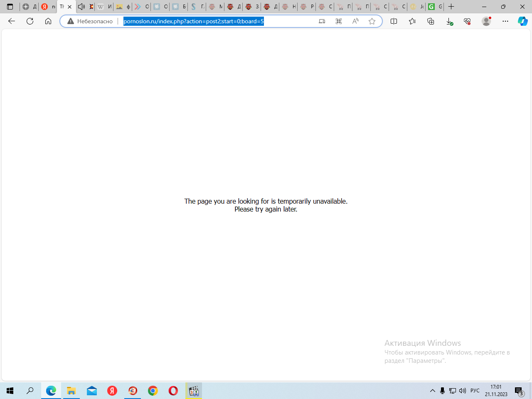Open File Explorer from taskbar
The height and width of the screenshot is (399, 532).
[x=71, y=391]
